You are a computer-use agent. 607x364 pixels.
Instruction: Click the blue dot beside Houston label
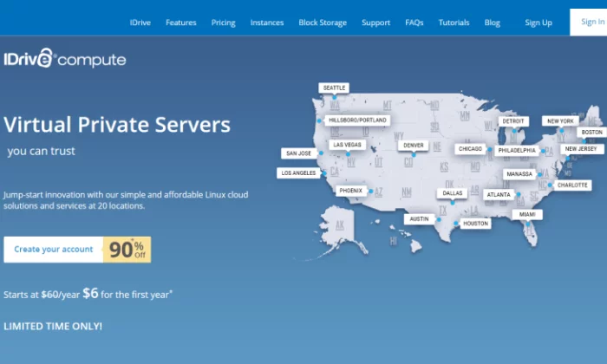[456, 224]
